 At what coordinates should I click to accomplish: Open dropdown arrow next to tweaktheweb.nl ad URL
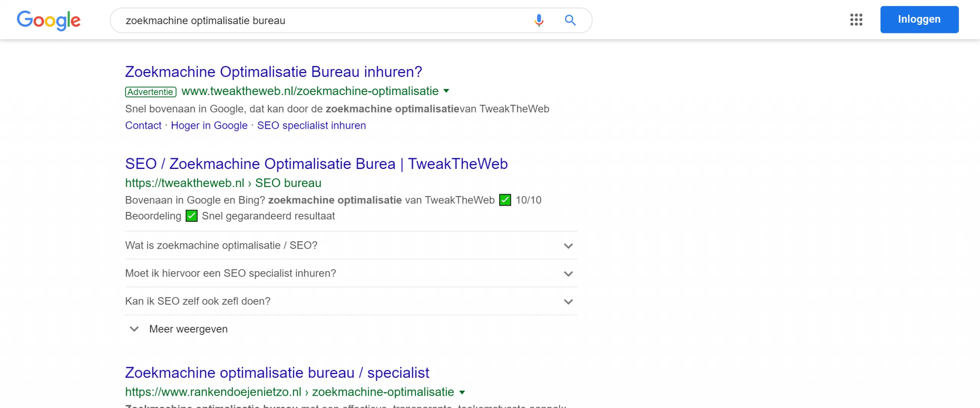[x=446, y=91]
